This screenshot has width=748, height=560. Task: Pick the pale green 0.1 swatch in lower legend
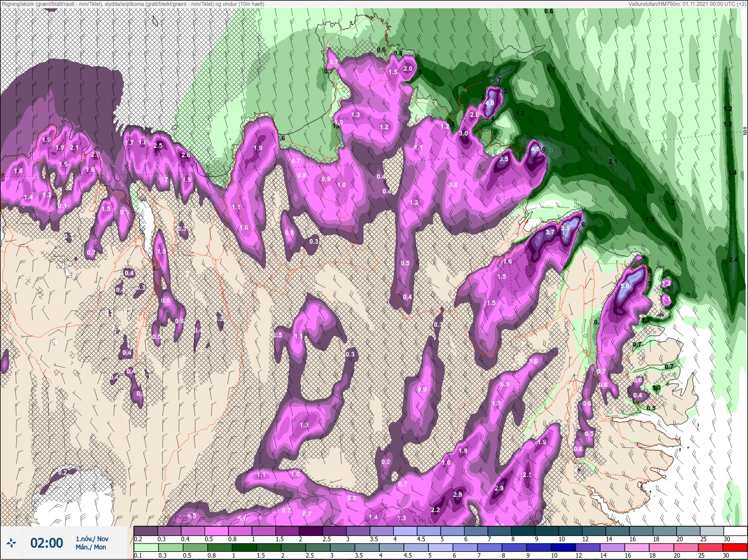point(146,548)
